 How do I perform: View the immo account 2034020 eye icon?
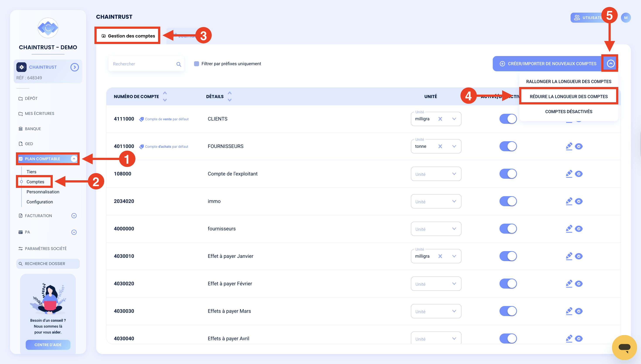coord(578,201)
